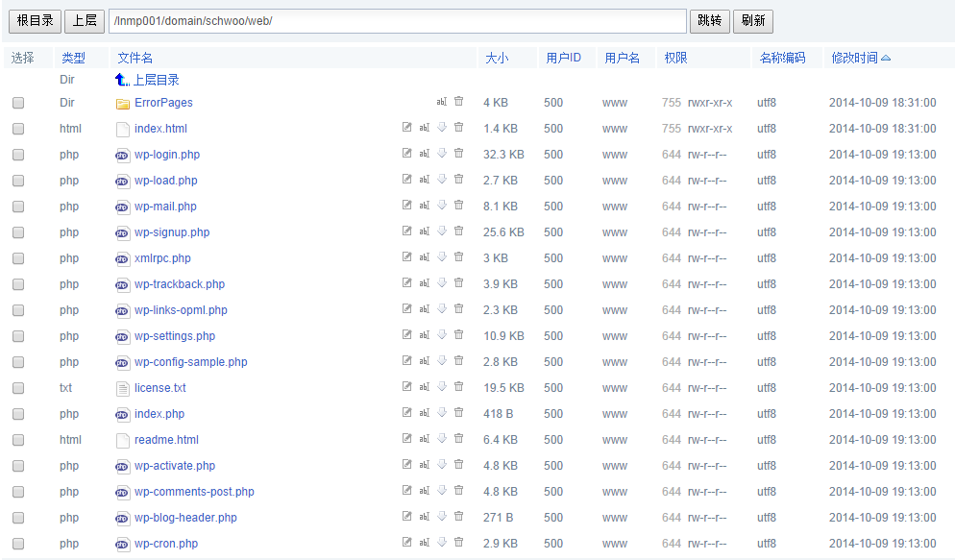Download the wp-load.php file
The height and width of the screenshot is (560, 955).
coord(442,179)
